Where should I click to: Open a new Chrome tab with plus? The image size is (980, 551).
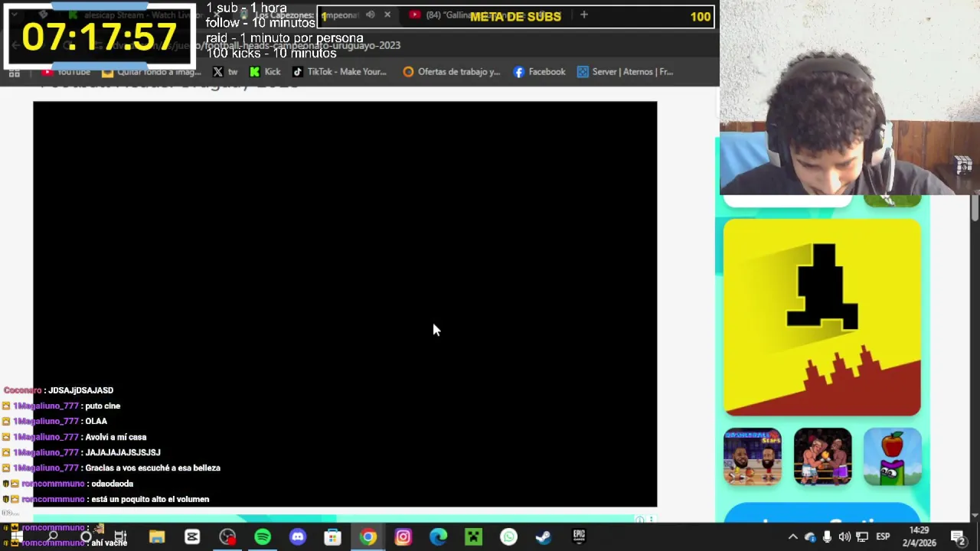(x=583, y=15)
